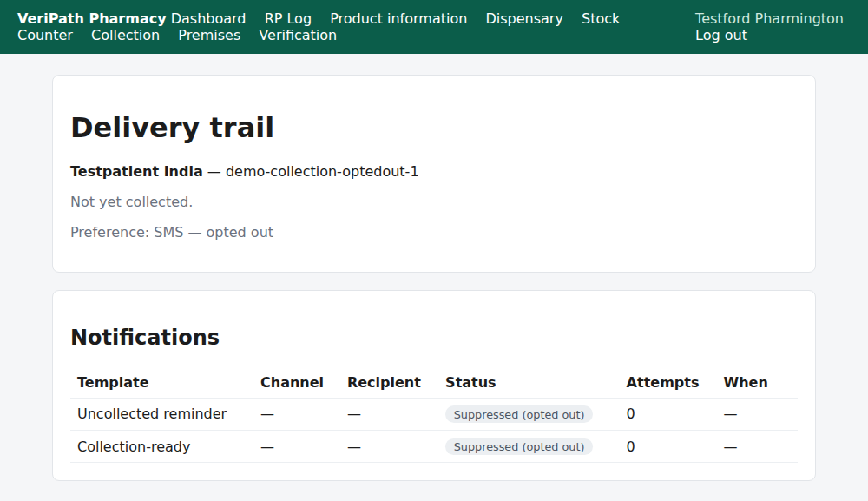This screenshot has height=501, width=868.
Task: Click the When column header
Action: 746,383
